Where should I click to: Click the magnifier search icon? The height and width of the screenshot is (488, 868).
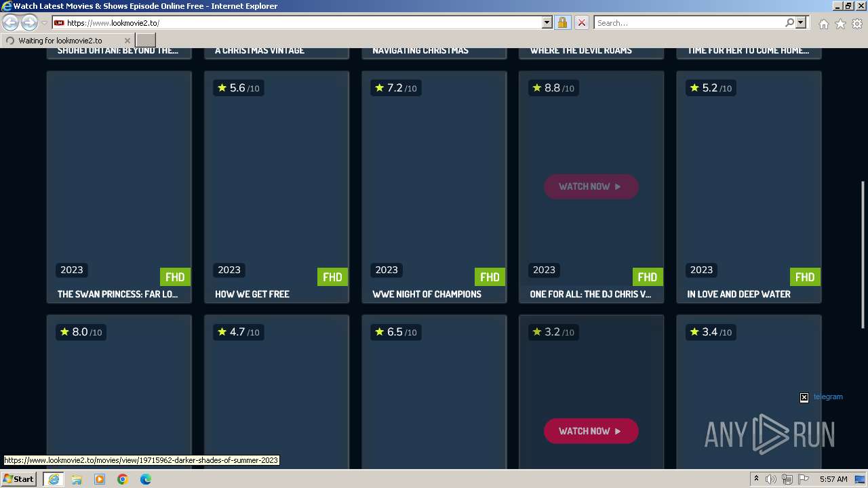click(x=789, y=22)
